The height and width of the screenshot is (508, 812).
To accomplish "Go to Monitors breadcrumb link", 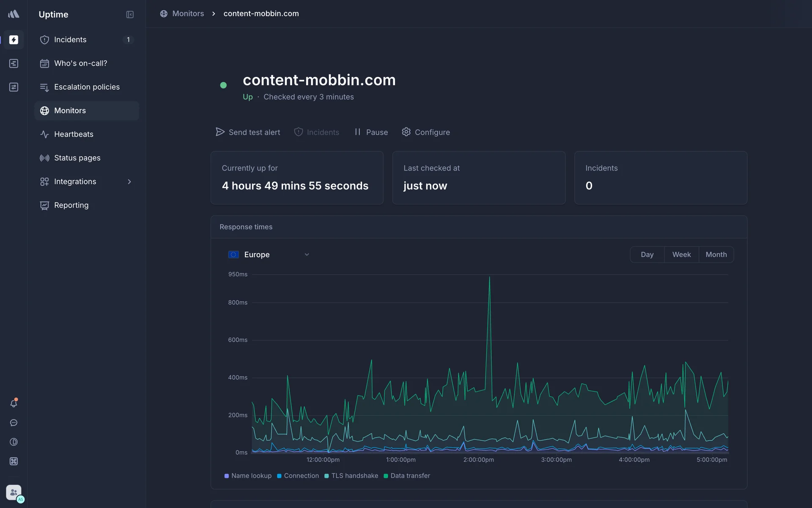I will (188, 14).
